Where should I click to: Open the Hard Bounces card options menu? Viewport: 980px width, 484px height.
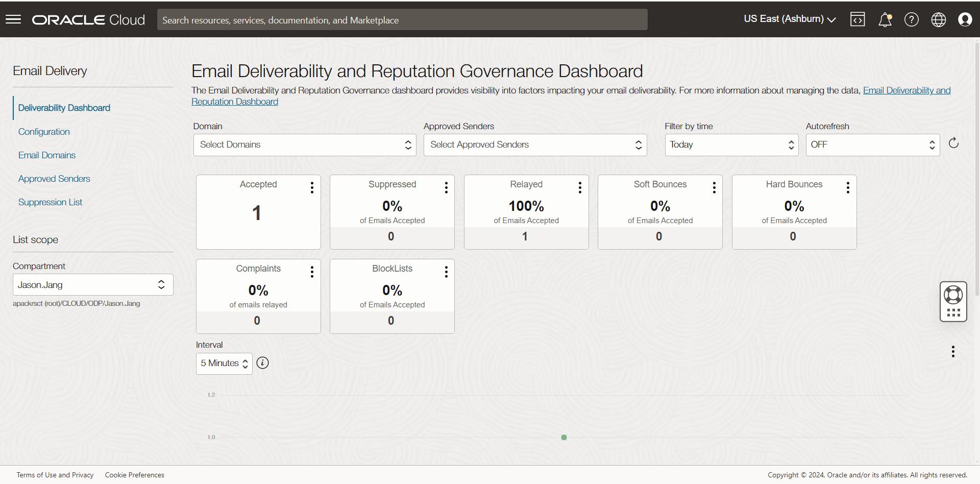coord(848,187)
